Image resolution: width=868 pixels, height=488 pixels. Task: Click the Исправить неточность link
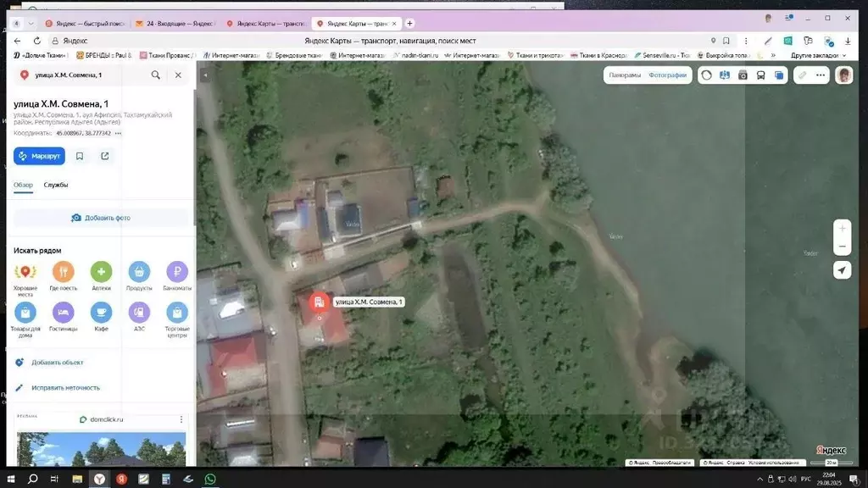click(x=65, y=387)
